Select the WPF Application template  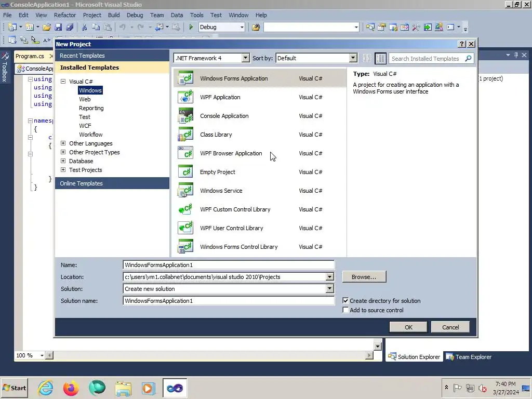coord(260,97)
